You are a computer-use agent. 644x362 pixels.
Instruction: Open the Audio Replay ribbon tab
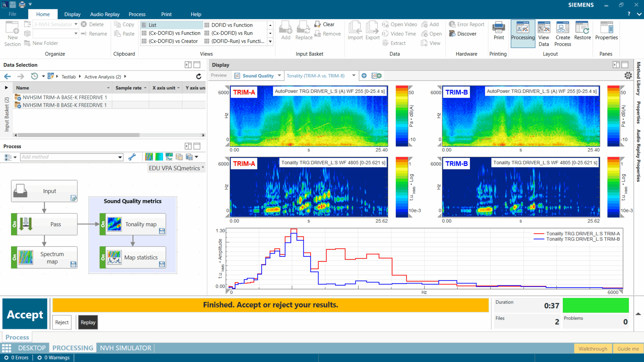[105, 14]
